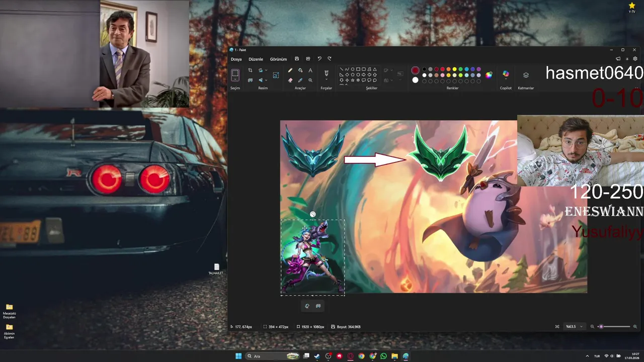Open Paint settings gear
The image size is (644, 362).
[635, 59]
